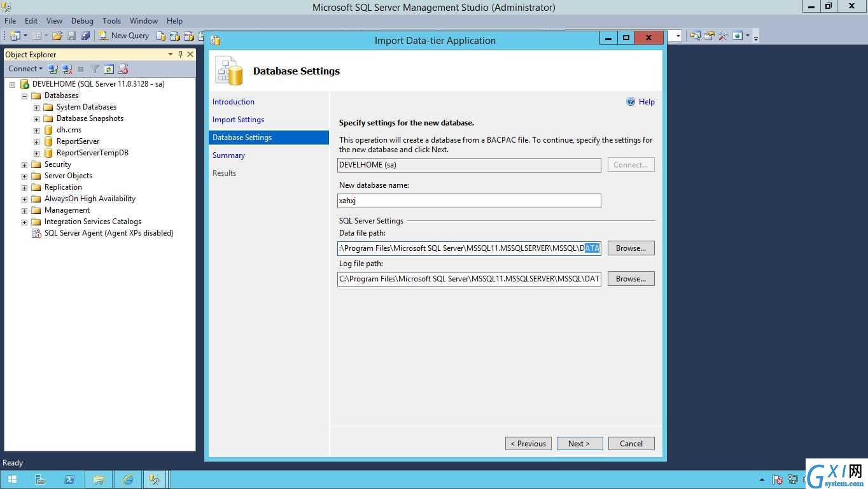
Task: Select the Management folder tree item
Action: (x=67, y=210)
